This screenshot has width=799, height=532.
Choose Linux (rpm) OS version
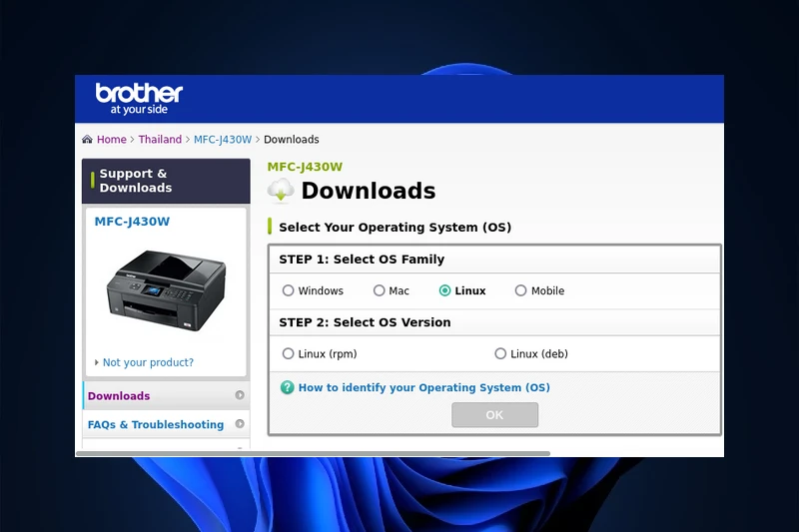point(289,354)
